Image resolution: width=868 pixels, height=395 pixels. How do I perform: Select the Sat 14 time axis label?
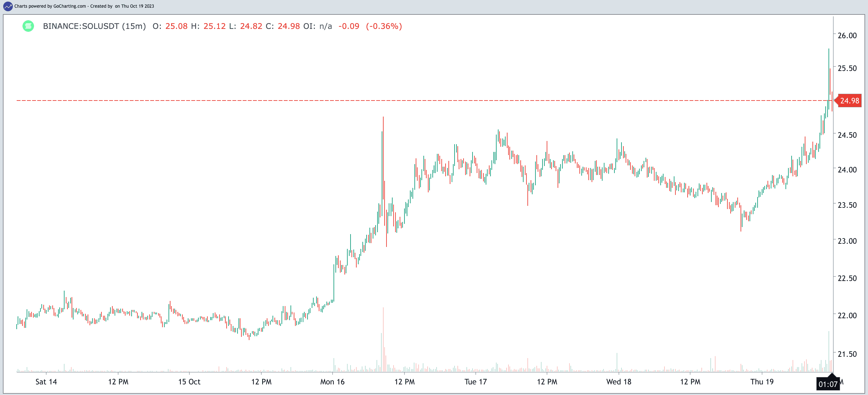[x=46, y=382]
